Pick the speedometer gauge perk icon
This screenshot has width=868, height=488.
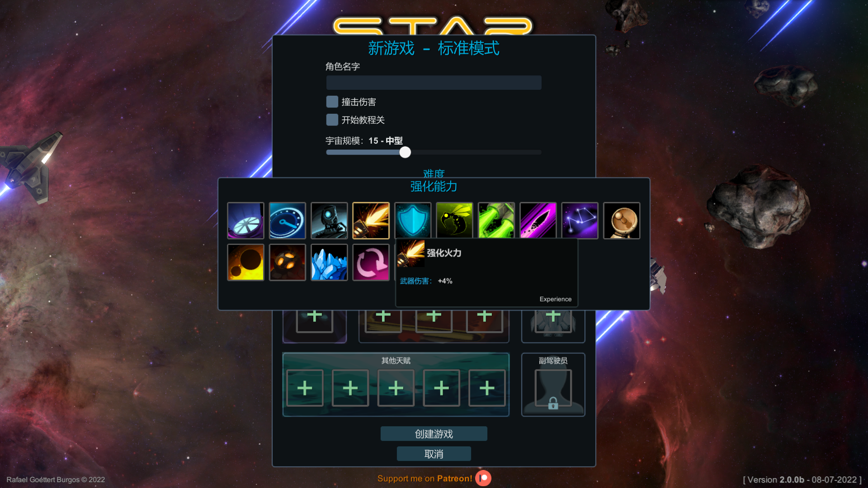288,221
